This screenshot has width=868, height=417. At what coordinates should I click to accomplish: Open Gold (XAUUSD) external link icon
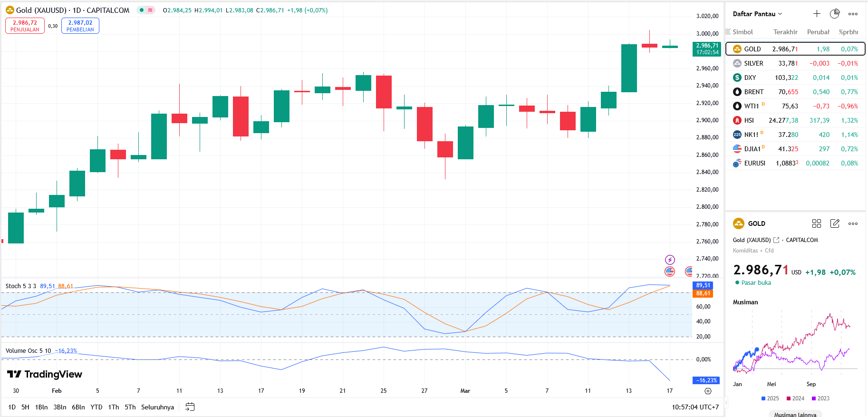776,240
